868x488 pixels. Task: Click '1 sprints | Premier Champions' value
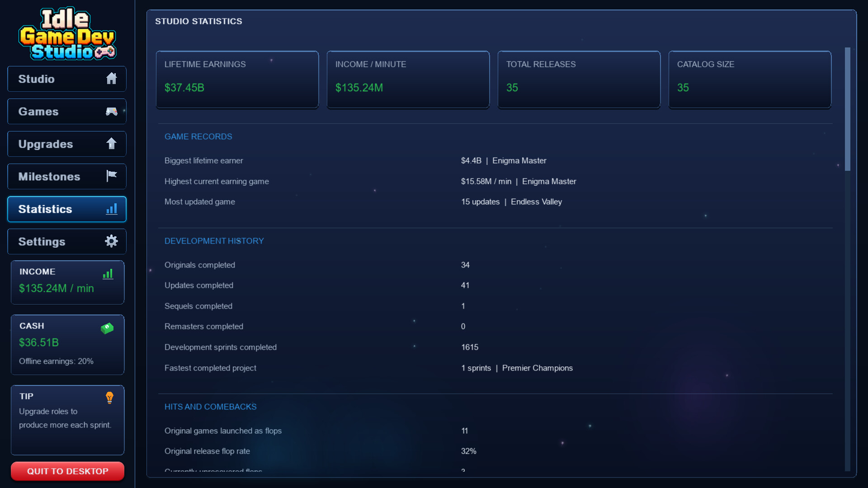click(517, 368)
